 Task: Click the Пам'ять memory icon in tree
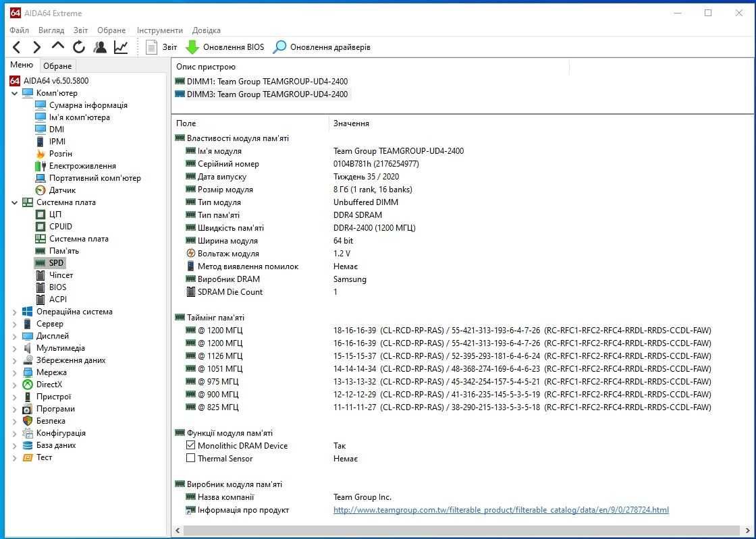40,251
